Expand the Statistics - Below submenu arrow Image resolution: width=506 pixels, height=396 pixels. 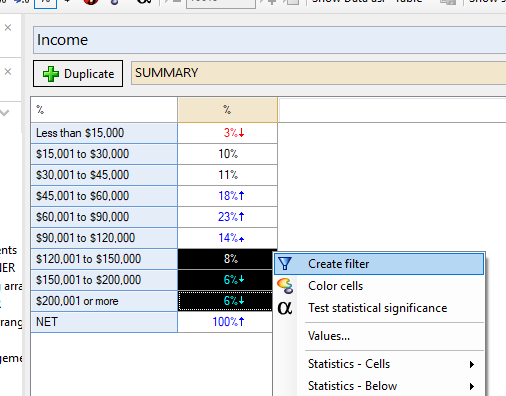[x=472, y=386]
